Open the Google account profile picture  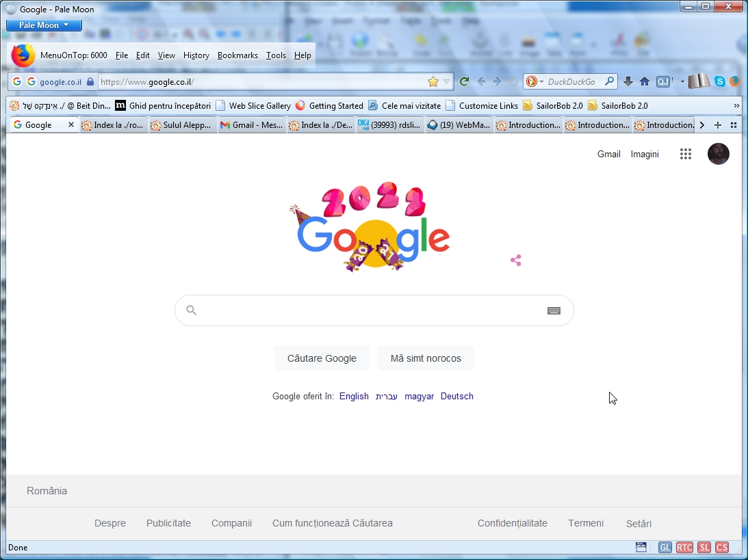coord(719,154)
